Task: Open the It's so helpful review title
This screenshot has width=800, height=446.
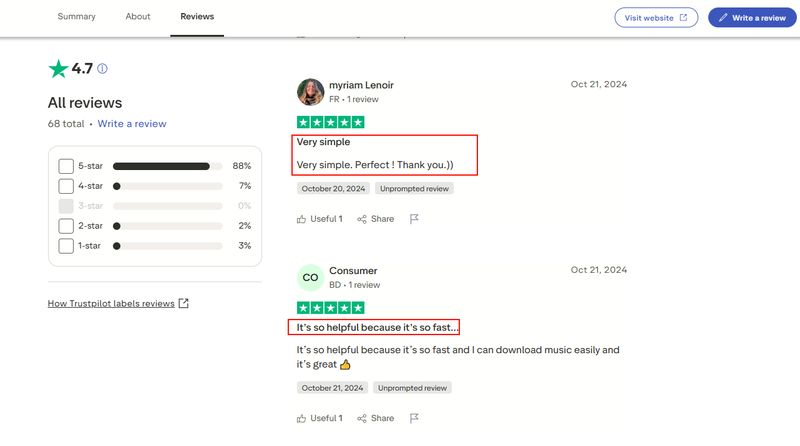Action: pyautogui.click(x=377, y=327)
